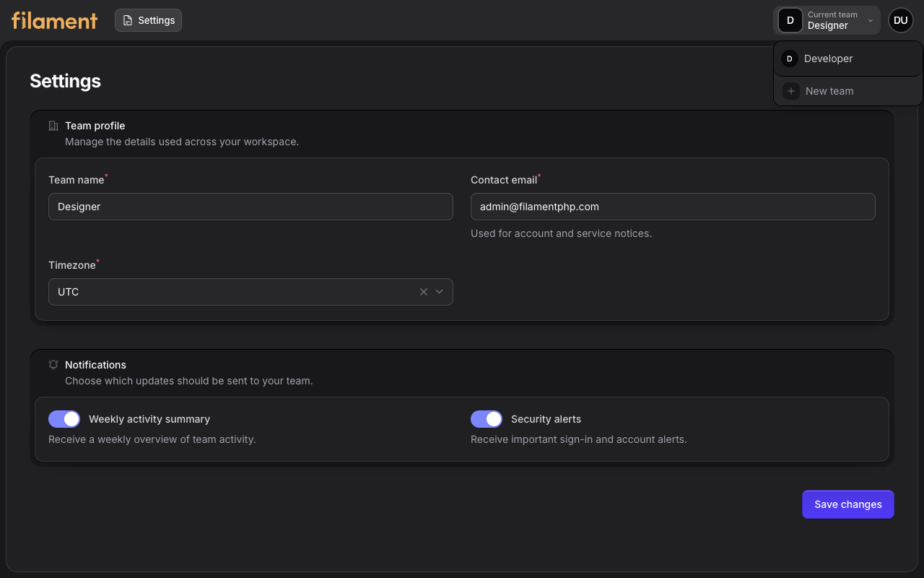924x578 pixels.
Task: Click 'Receive a weekly overview of team activity.' text
Action: [152, 439]
